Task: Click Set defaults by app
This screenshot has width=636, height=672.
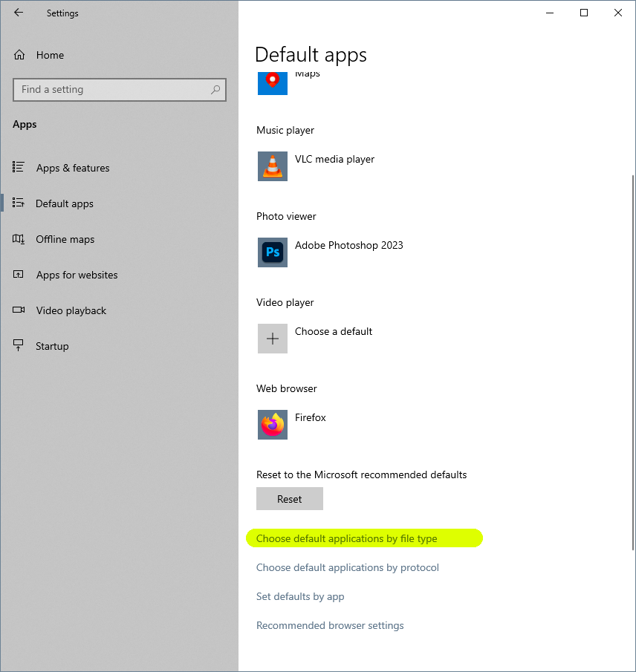Action: (300, 596)
